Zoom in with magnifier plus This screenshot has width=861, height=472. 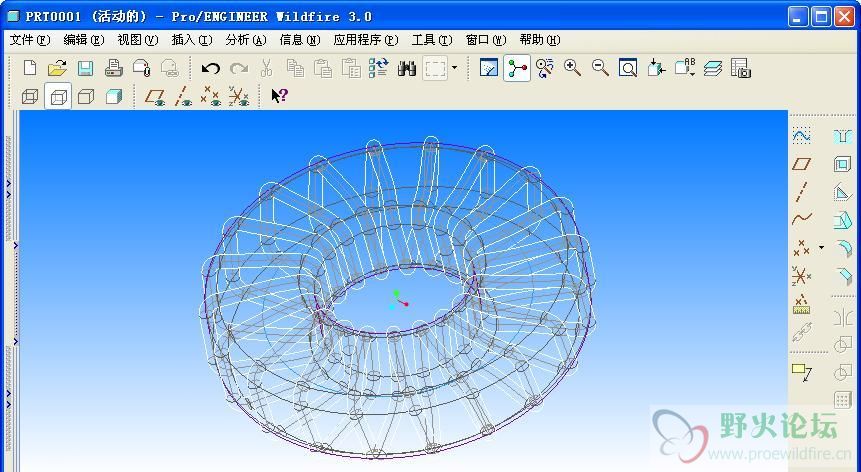pos(572,68)
